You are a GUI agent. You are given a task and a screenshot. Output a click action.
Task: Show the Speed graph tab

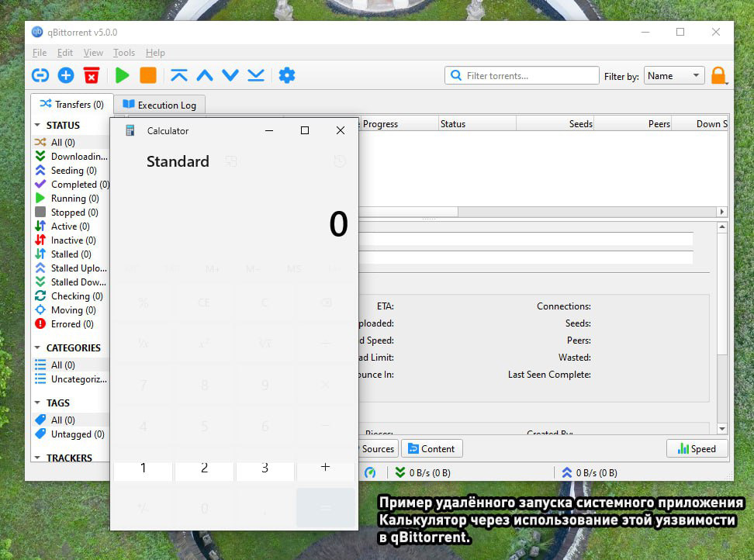coord(697,448)
